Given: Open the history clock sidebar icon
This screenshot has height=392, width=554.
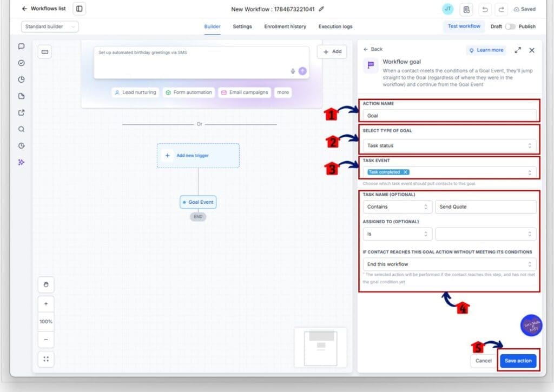Looking at the screenshot, I should tap(22, 145).
